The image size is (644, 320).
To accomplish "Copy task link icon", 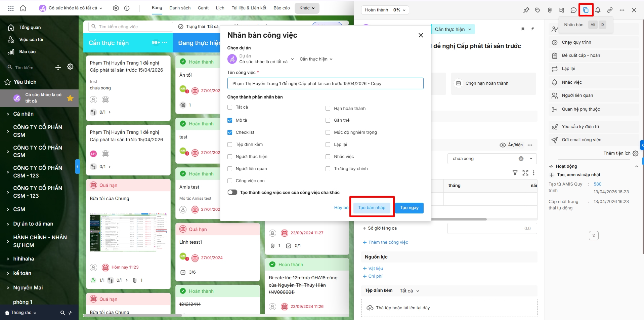I will click(x=610, y=10).
